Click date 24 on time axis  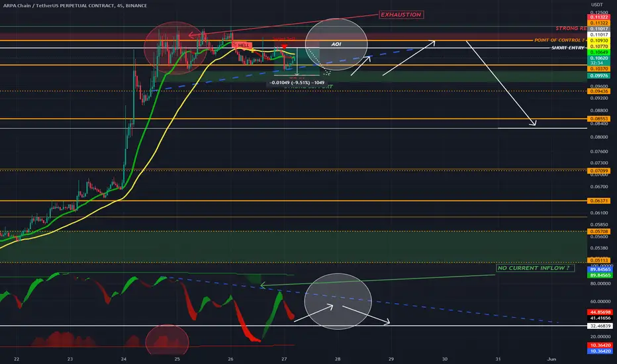tap(124, 359)
